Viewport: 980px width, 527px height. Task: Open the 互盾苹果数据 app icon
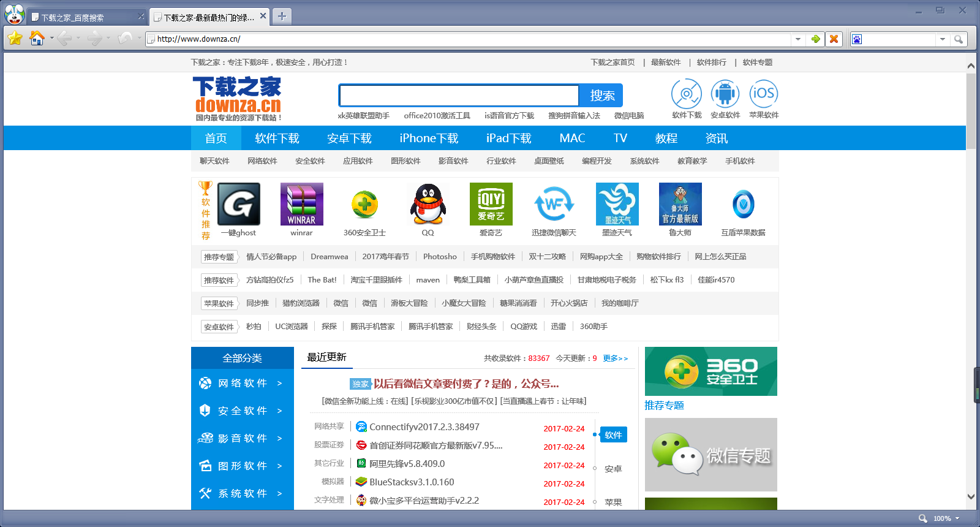pyautogui.click(x=744, y=204)
